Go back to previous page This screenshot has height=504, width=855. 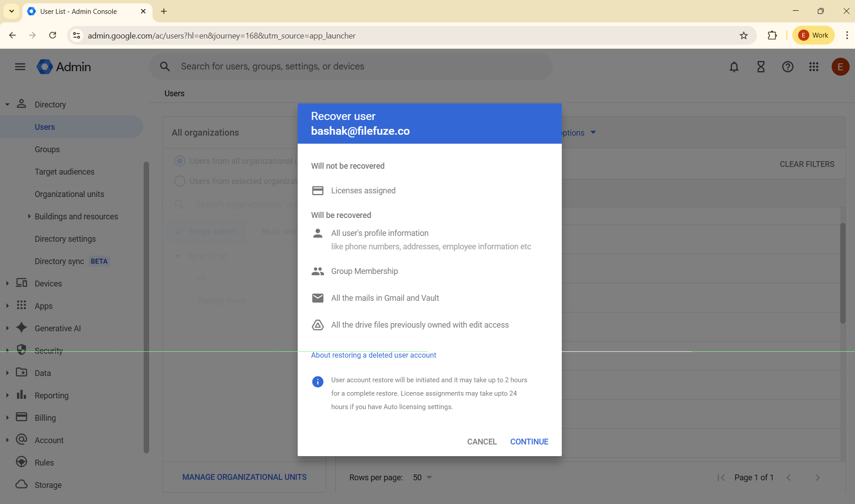pyautogui.click(x=13, y=35)
